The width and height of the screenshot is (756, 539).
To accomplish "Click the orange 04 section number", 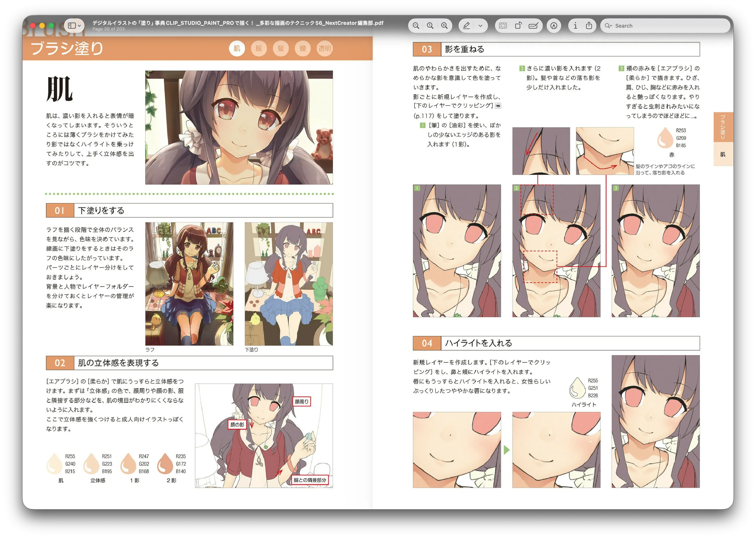I will click(427, 344).
